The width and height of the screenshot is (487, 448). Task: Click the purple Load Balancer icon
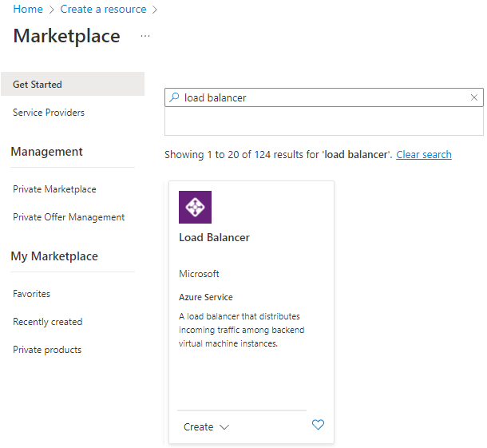[195, 207]
